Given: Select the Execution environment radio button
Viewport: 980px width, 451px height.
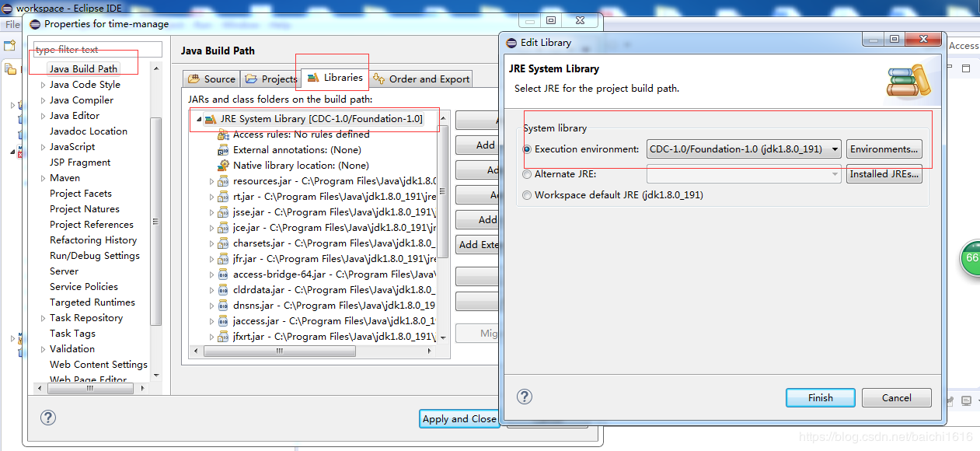Looking at the screenshot, I should 528,149.
